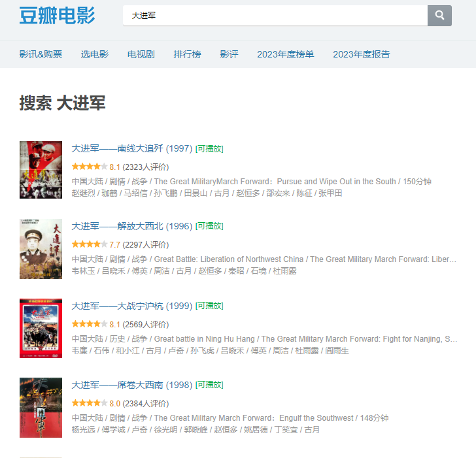Screen dimensions: 476x458
Task: Open red poster thumbnail for 大战宁沪杭
Action: [41, 328]
